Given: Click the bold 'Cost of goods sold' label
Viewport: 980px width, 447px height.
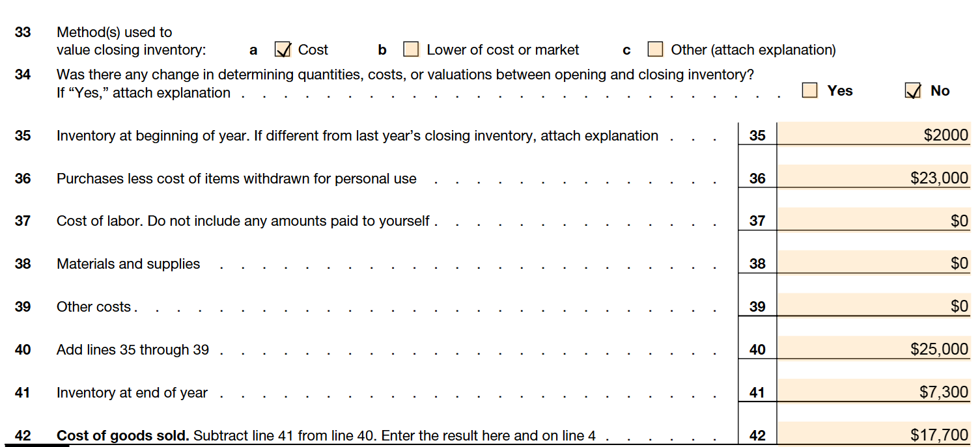Looking at the screenshot, I should (x=123, y=436).
